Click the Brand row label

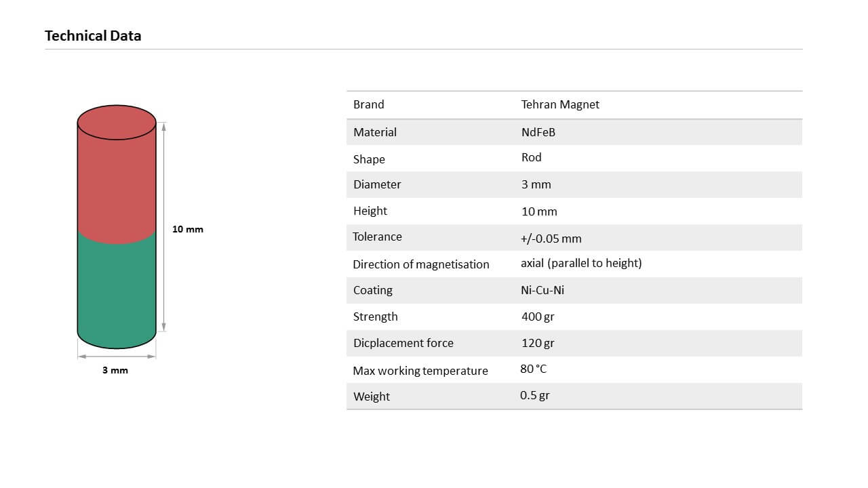(368, 104)
